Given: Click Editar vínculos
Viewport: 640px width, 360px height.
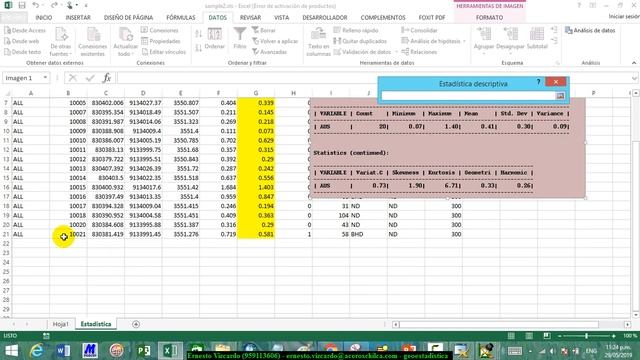Looking at the screenshot, I should pyautogui.click(x=163, y=52).
